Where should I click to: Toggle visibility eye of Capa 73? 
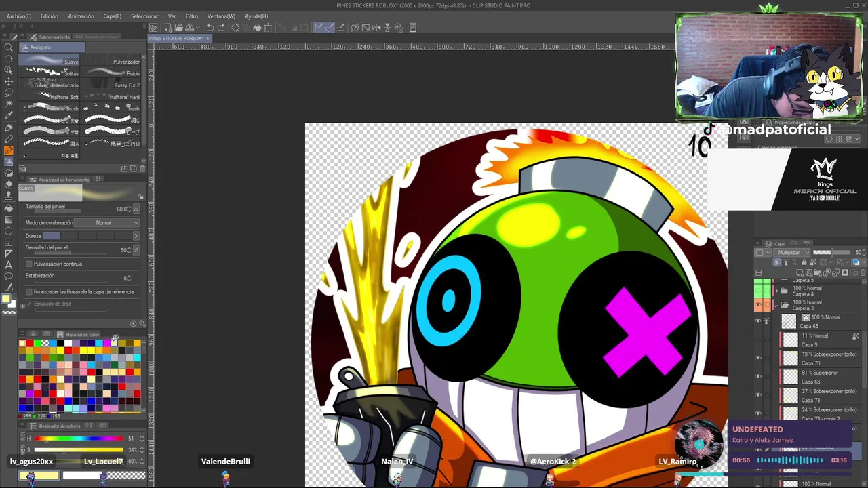758,395
